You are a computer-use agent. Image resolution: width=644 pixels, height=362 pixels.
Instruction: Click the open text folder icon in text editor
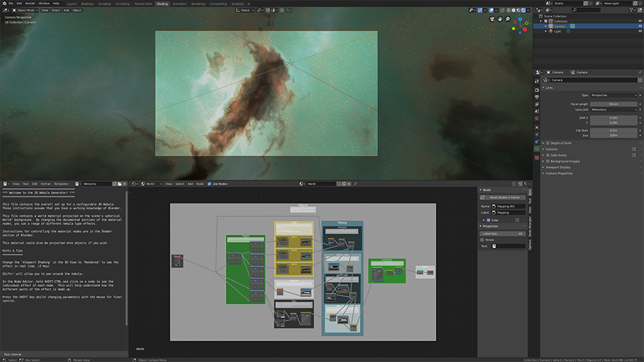(120, 183)
